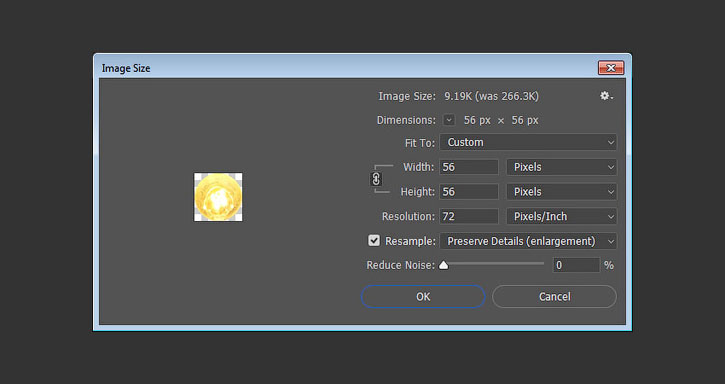The height and width of the screenshot is (384, 725).
Task: Open the Height units Pixels dropdown
Action: pyautogui.click(x=561, y=192)
